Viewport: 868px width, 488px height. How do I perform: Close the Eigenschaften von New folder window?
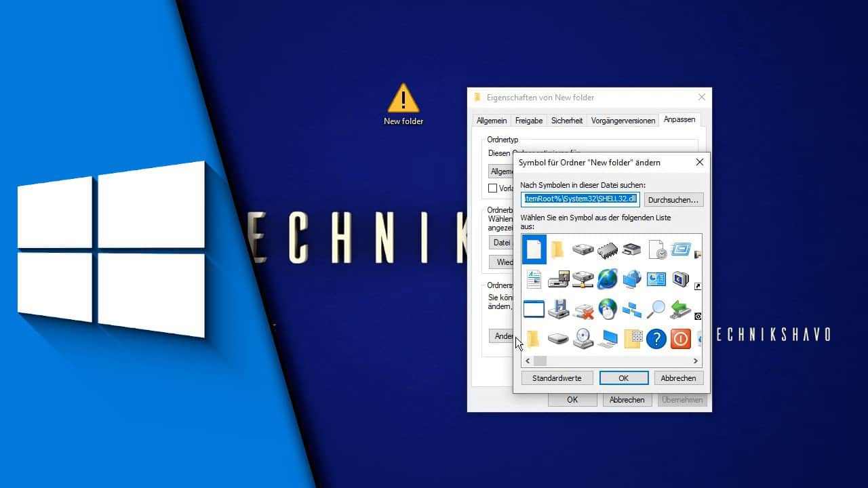point(702,98)
